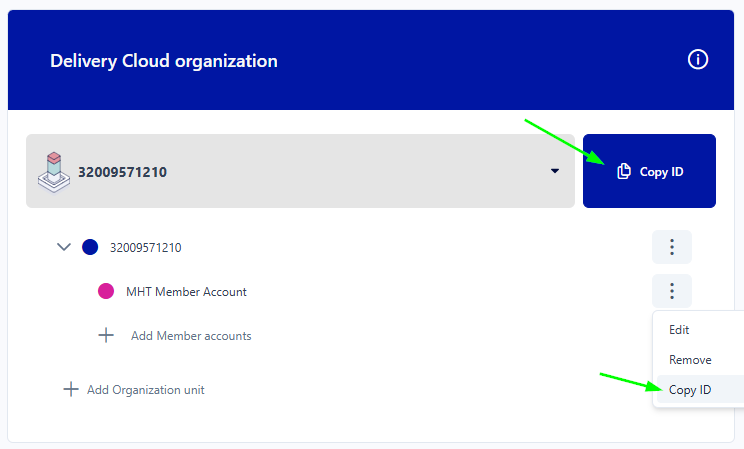Open the organization selector dropdown arrow
Viewport: 744px width, 449px height.
coord(555,172)
